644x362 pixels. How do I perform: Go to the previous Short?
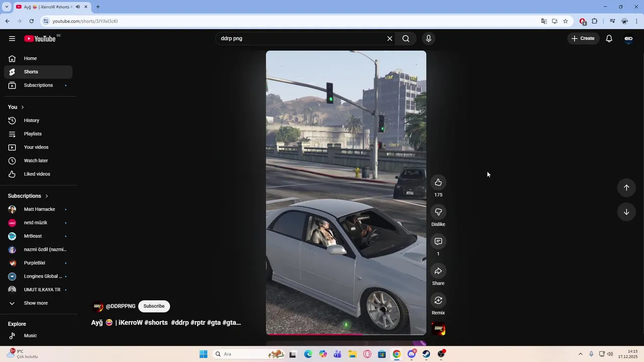(x=626, y=188)
